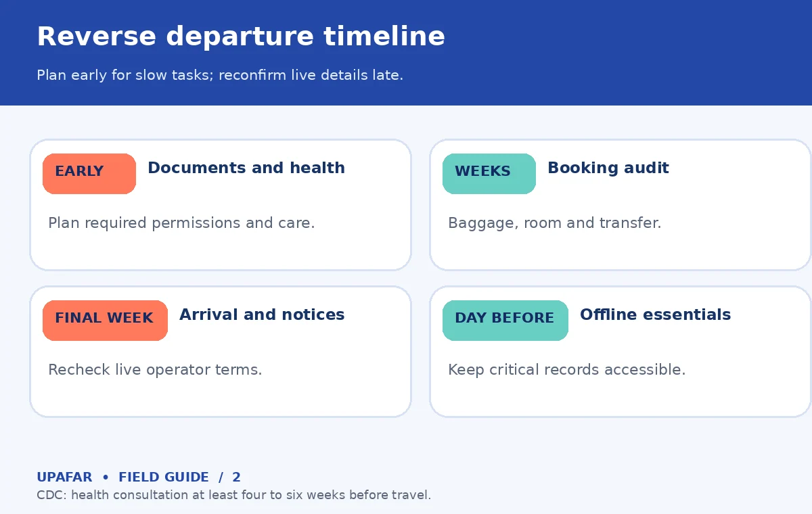Select 'Baggage, room and transfer.' text
Image resolution: width=812 pixels, height=514 pixels.
(x=555, y=223)
